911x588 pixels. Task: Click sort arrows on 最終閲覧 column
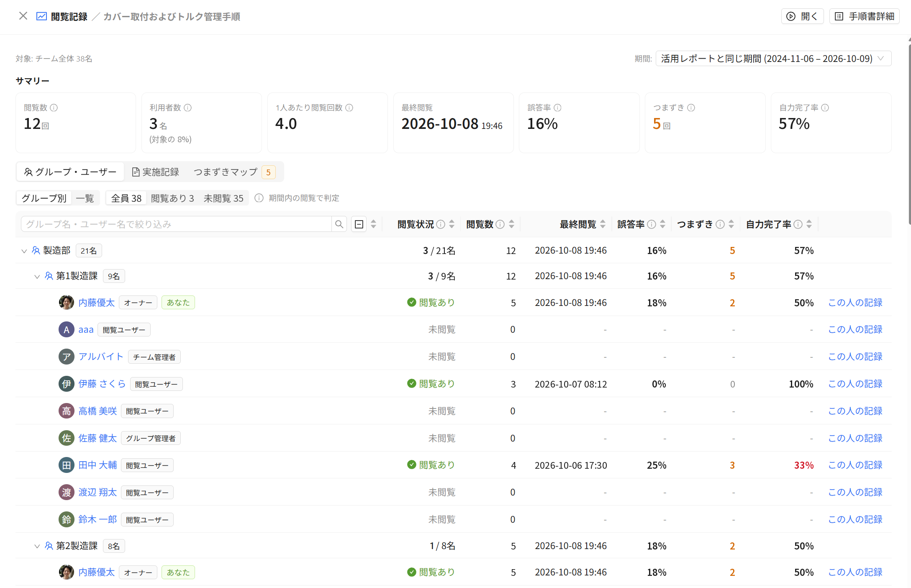(603, 224)
